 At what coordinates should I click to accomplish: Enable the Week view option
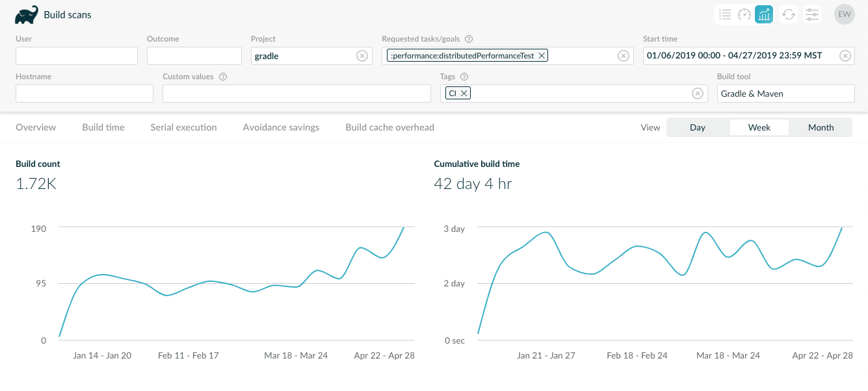click(759, 127)
